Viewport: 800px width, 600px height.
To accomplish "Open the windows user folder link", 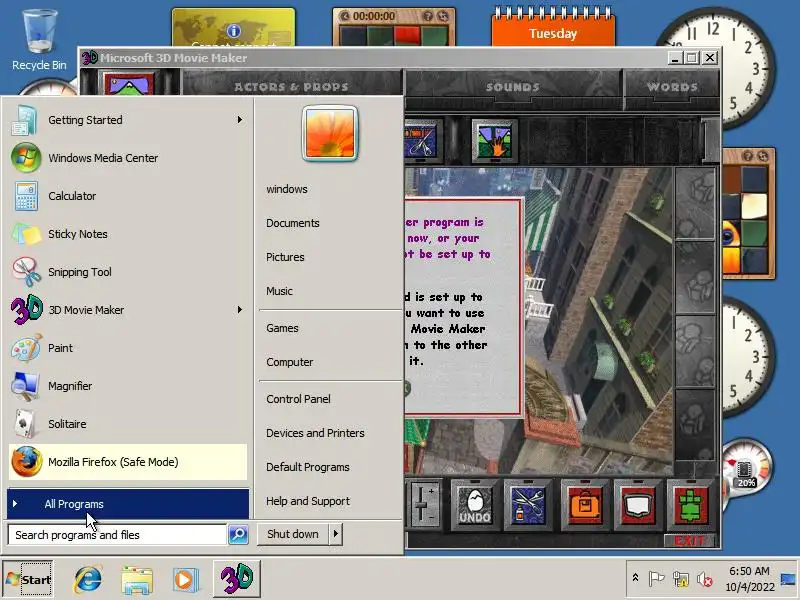I will click(287, 189).
